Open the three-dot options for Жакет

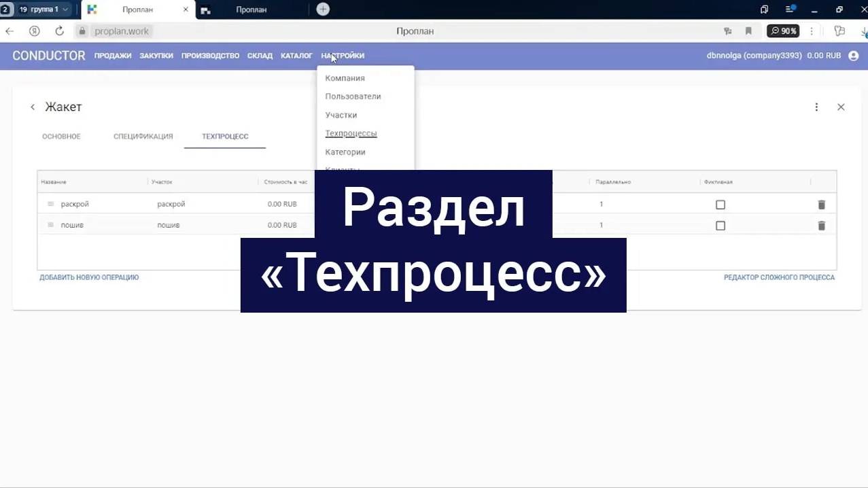[816, 107]
